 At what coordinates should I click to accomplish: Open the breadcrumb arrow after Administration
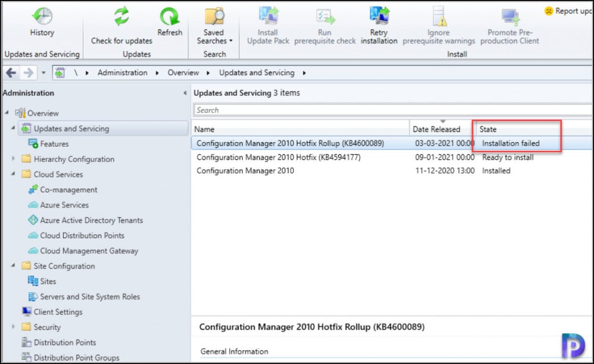point(157,73)
